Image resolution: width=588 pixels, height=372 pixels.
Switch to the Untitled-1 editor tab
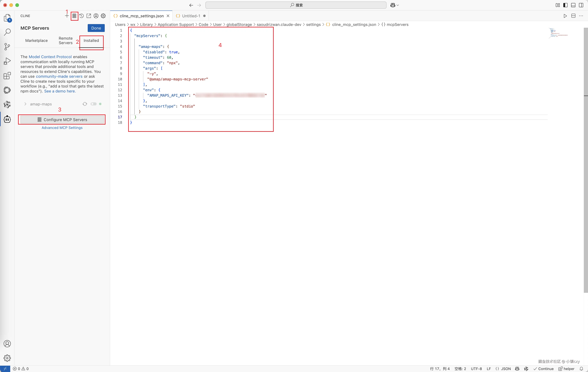point(191,16)
